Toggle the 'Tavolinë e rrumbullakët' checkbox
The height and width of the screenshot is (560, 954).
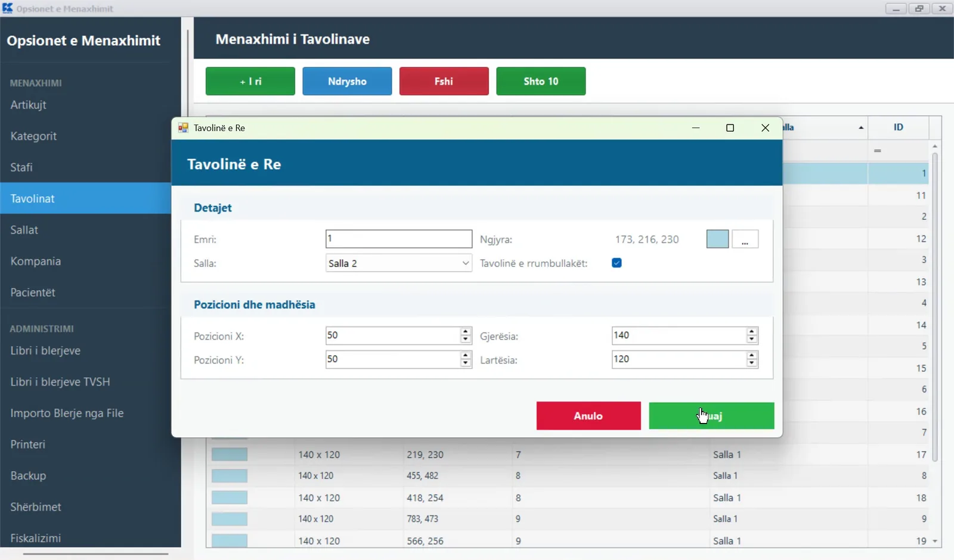(x=617, y=263)
